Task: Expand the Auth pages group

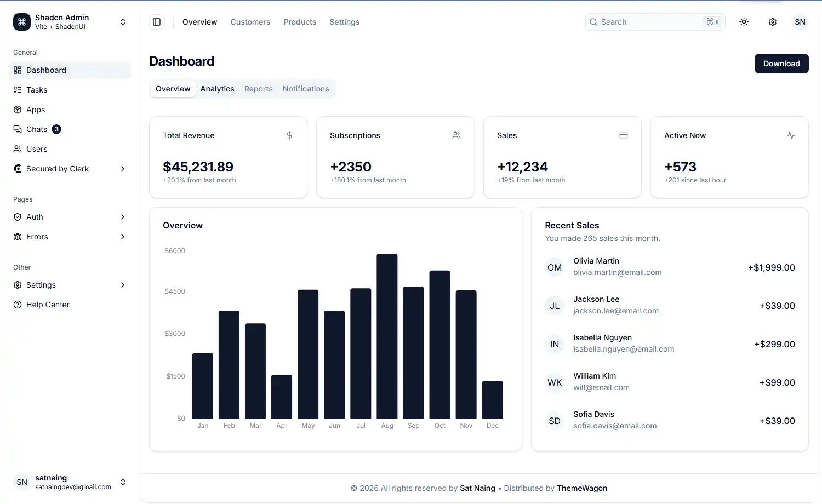Action: [70, 217]
